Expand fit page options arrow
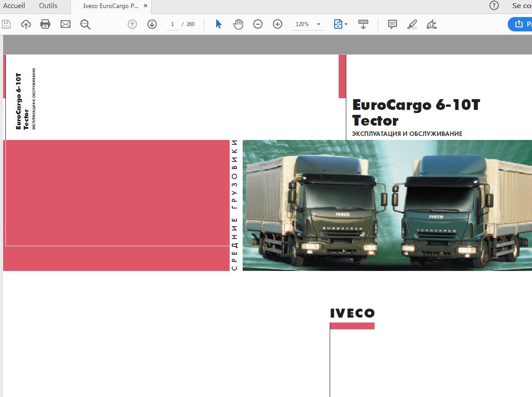This screenshot has height=397, width=532. pyautogui.click(x=346, y=24)
